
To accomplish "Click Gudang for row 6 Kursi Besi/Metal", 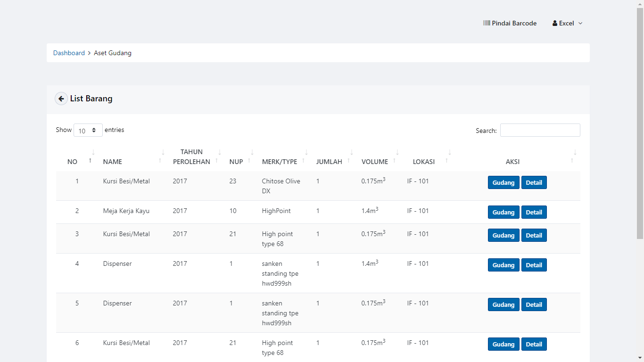I will tap(504, 344).
